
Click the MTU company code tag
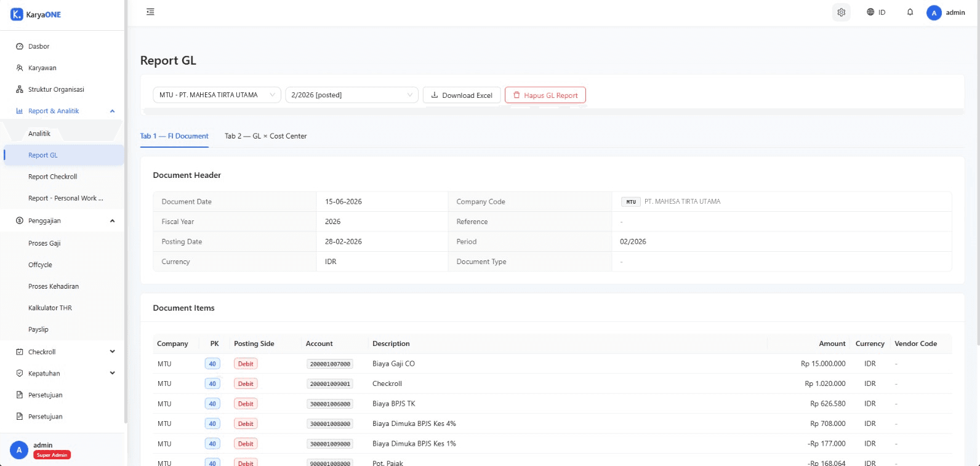tap(631, 202)
